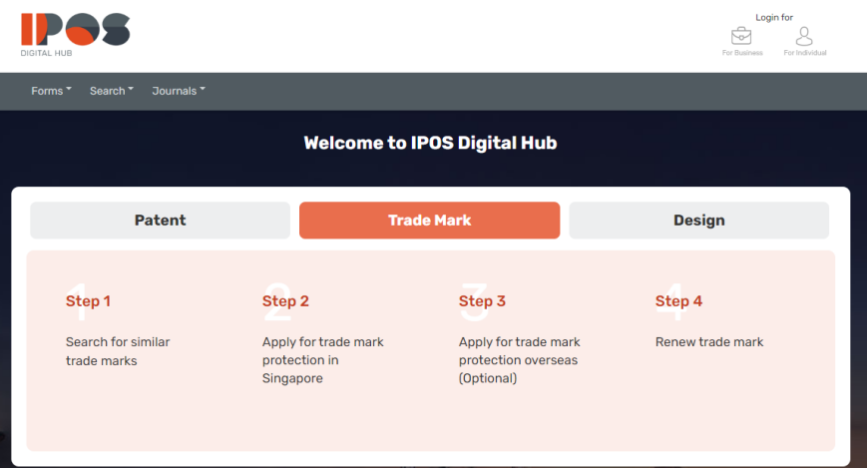Open the For Business login briefcase icon

point(741,36)
